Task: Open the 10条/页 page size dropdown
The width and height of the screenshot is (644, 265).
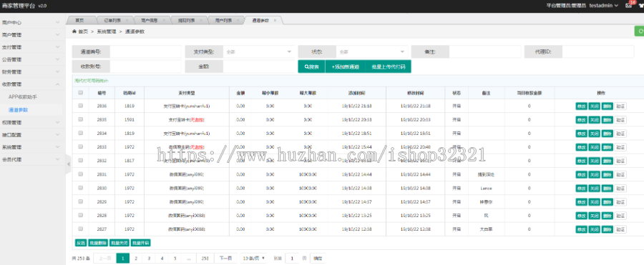Action: 253,258
